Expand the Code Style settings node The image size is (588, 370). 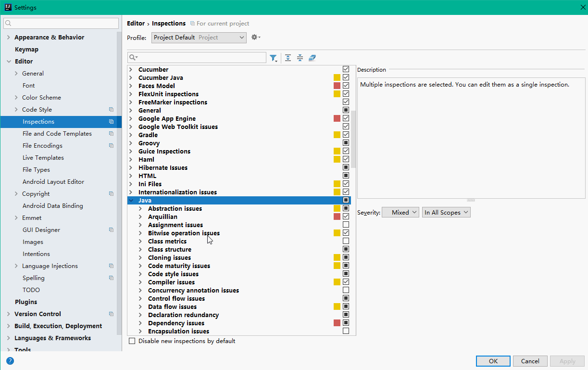pos(16,110)
